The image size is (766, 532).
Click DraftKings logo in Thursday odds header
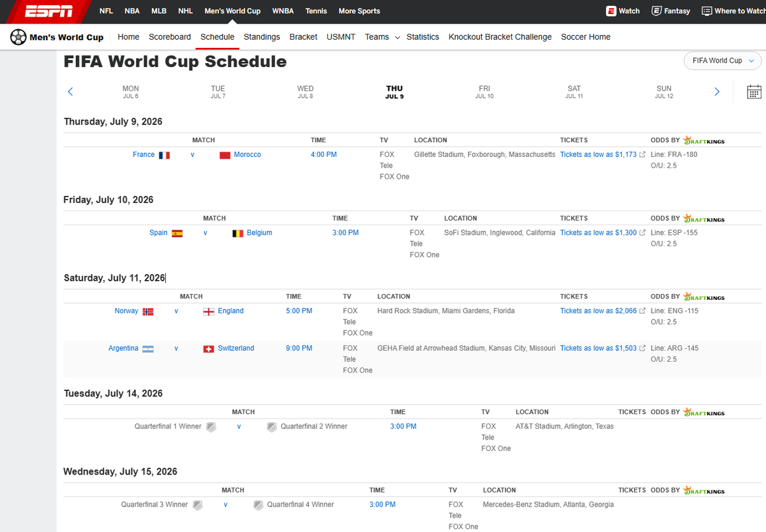click(x=703, y=140)
